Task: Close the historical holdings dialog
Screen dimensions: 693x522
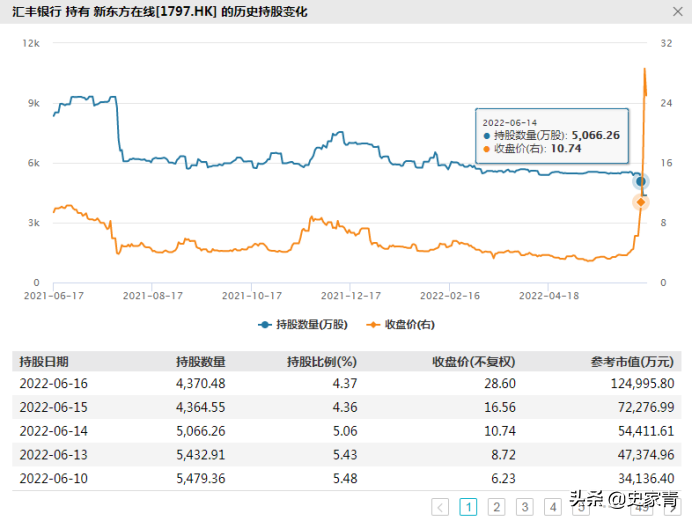Action: point(678,11)
